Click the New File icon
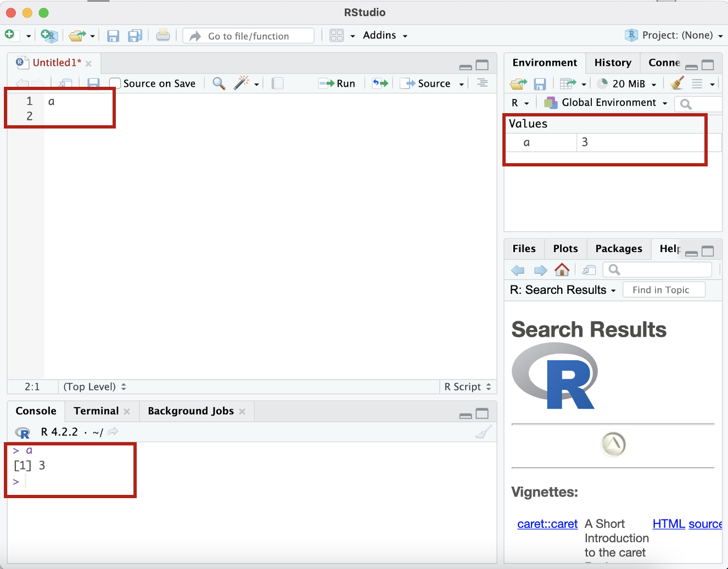This screenshot has width=728, height=569. (x=11, y=35)
